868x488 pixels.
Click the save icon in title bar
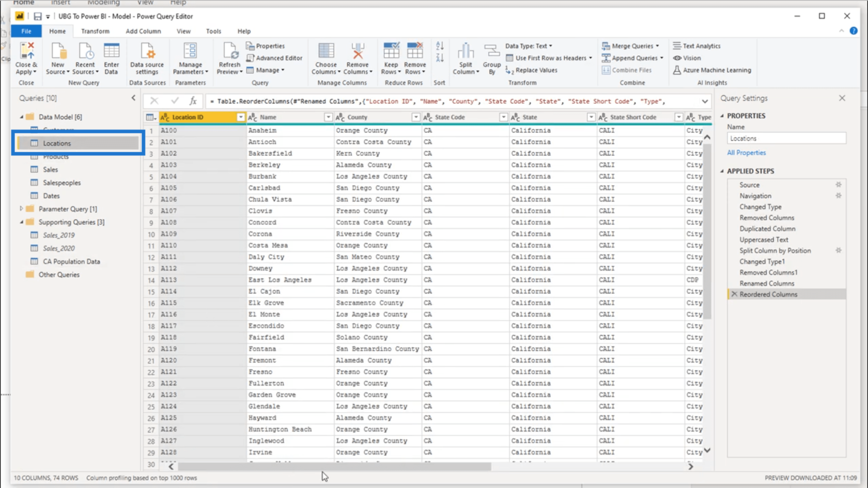tap(38, 17)
